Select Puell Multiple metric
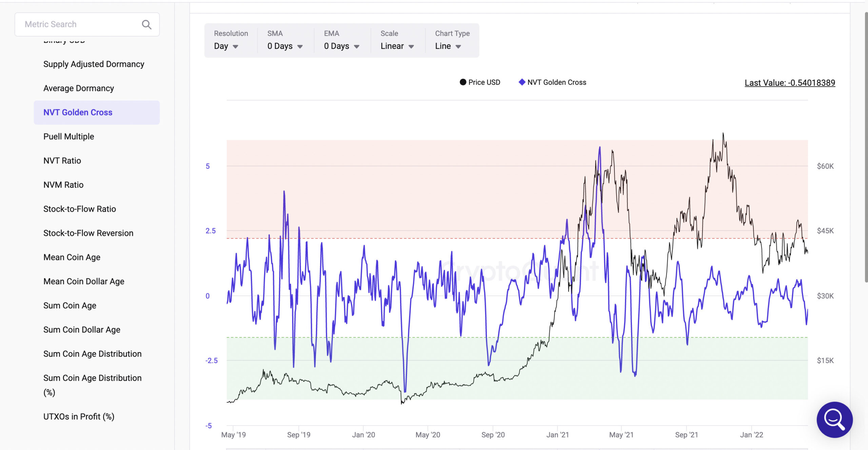Screen dimensions: 868x450 [69, 136]
